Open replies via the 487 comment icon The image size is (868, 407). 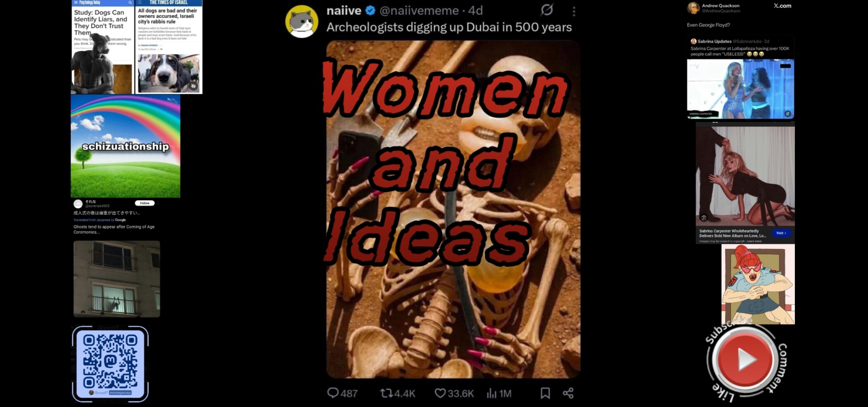pyautogui.click(x=333, y=393)
